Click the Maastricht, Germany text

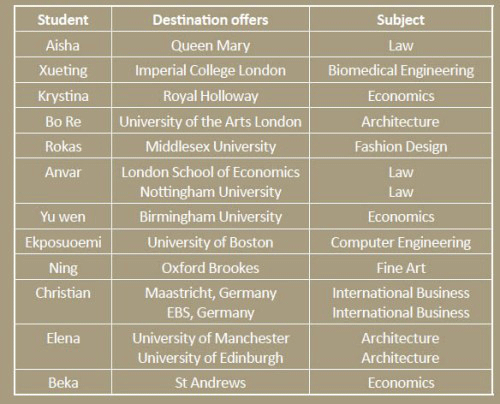tap(210, 293)
